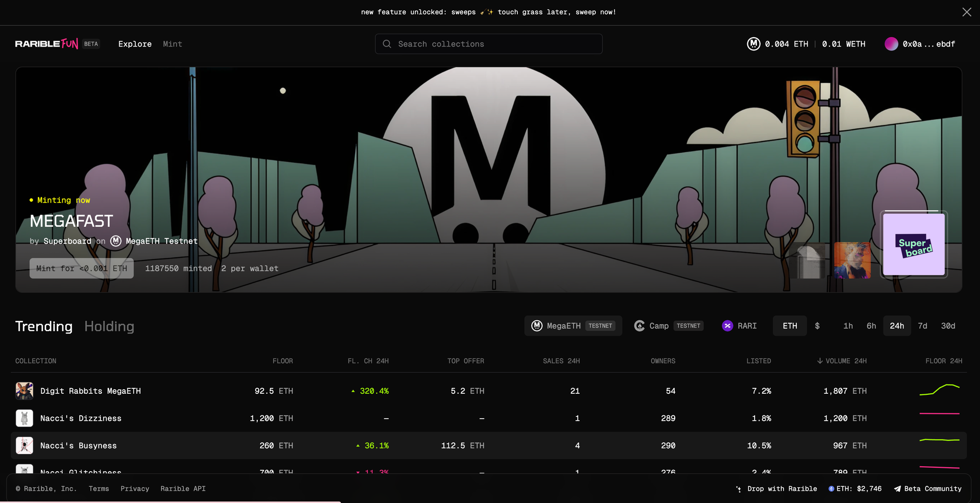The height and width of the screenshot is (503, 980).
Task: Select the Superboard carousel thumbnail
Action: pyautogui.click(x=914, y=244)
